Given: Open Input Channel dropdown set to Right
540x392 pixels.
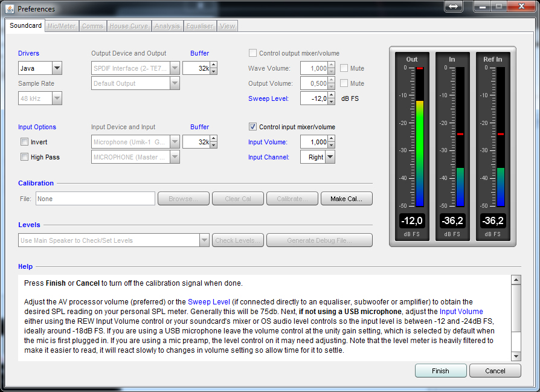Looking at the screenshot, I should coord(330,157).
